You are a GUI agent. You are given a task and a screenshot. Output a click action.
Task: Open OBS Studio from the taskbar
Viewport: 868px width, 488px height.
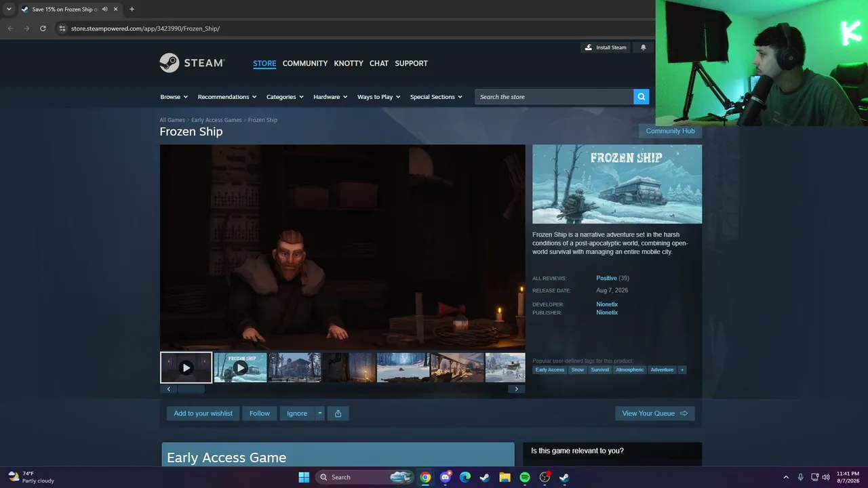click(545, 477)
